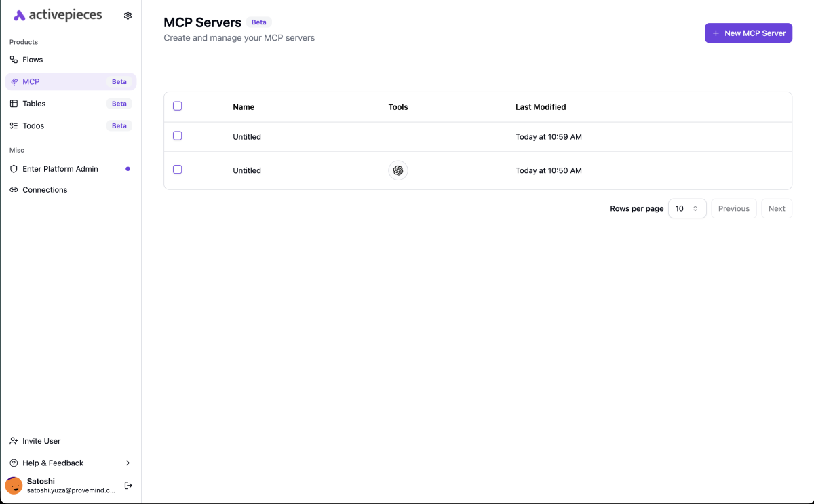814x504 pixels.
Task: Click the Todos list icon
Action: pos(14,125)
